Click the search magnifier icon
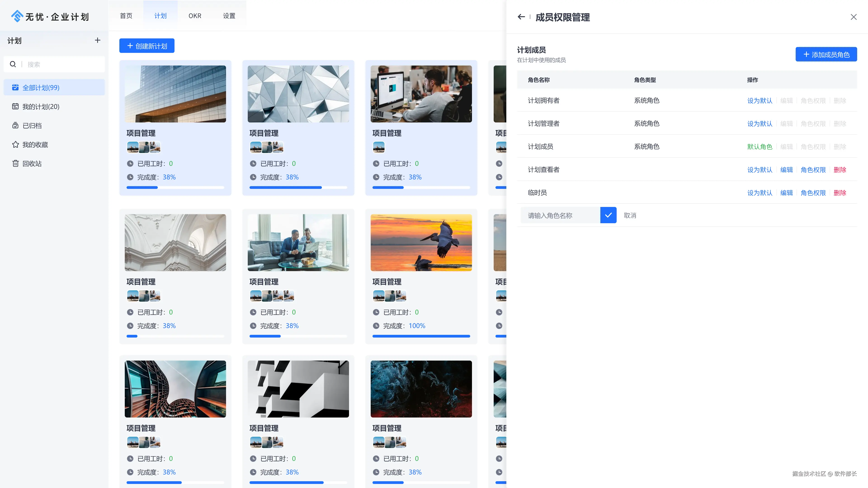This screenshot has width=868, height=488. point(13,64)
